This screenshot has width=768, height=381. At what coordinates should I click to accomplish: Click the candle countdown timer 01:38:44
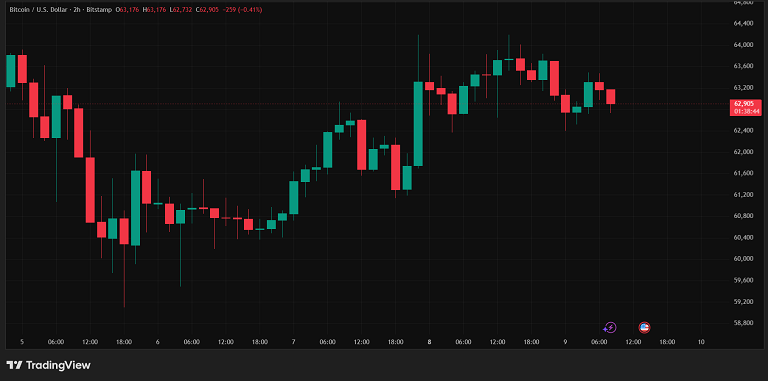point(745,112)
